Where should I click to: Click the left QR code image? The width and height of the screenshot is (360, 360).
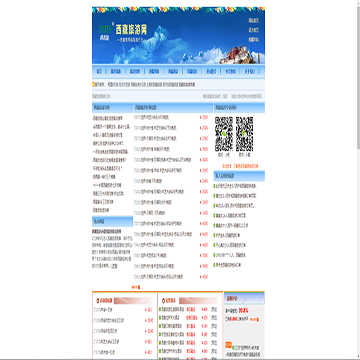pos(224,134)
